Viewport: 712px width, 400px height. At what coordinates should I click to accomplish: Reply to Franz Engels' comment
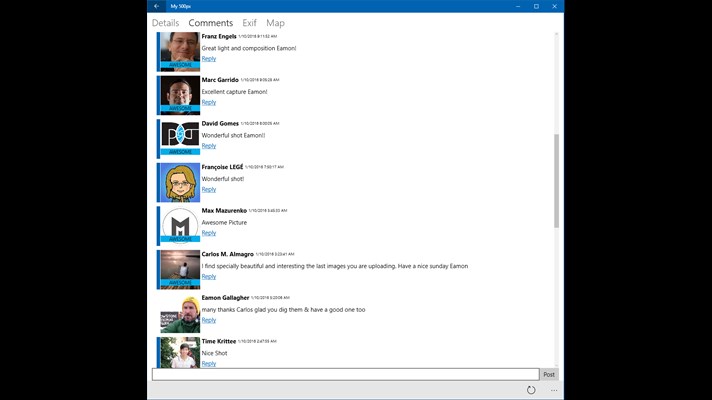(209, 59)
